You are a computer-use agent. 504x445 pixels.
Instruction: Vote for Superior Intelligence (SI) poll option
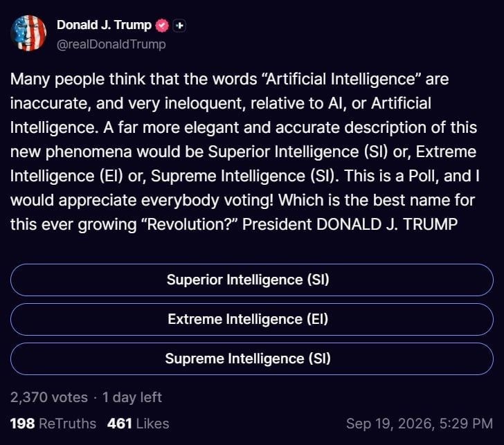click(x=252, y=280)
